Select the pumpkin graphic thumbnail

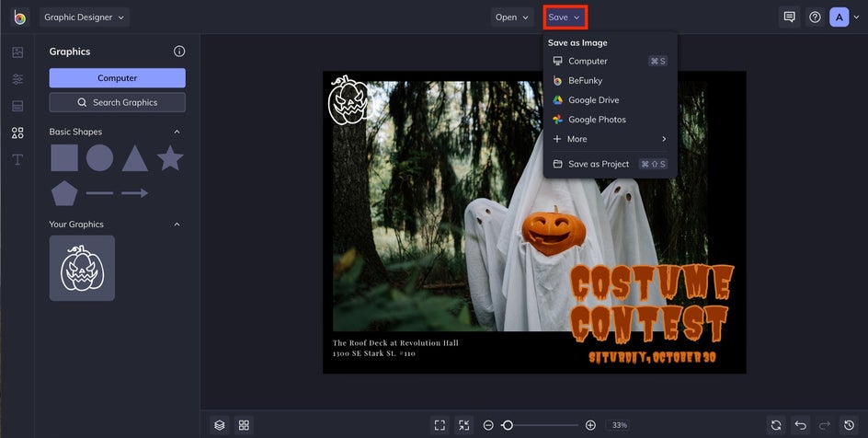82,268
